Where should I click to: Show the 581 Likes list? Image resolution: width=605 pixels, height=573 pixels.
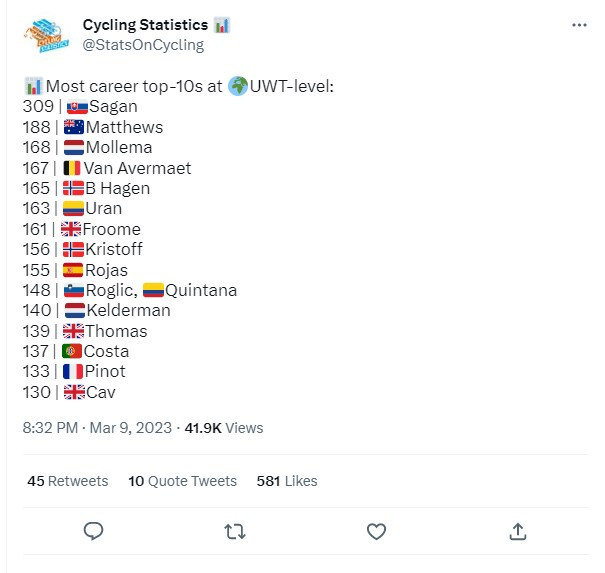[287, 481]
